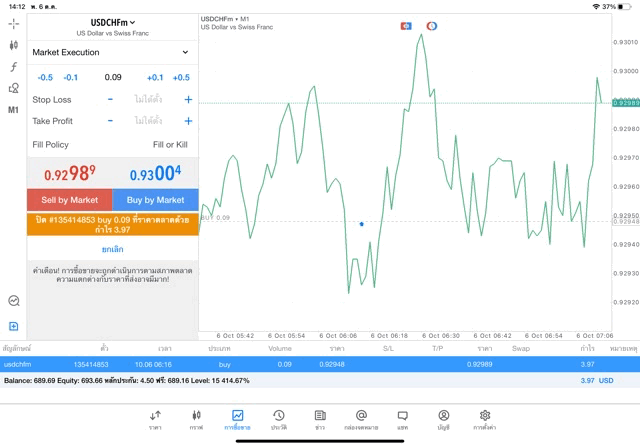This screenshot has width=640, height=447.
Task: Click the T/P column header
Action: point(438,348)
